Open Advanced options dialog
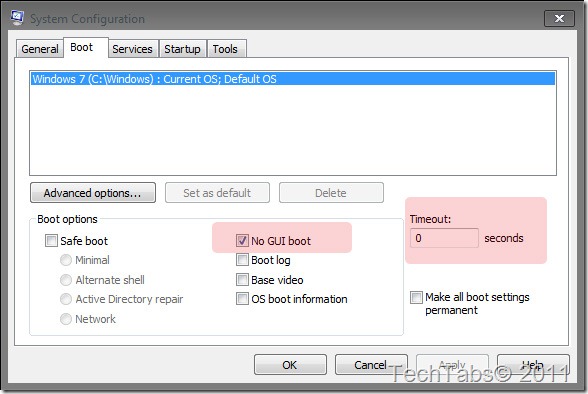588x394 pixels. click(x=93, y=193)
